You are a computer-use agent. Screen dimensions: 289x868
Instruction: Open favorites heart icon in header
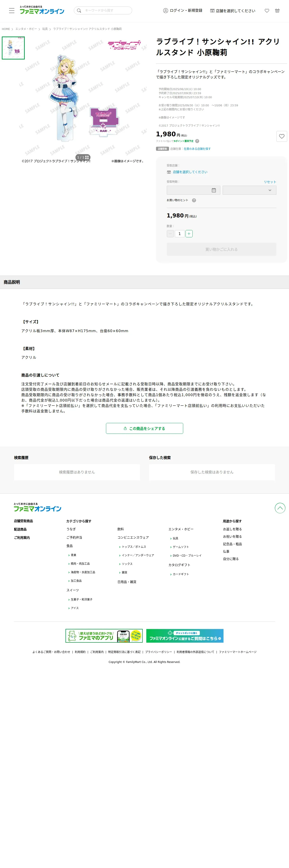(x=267, y=11)
